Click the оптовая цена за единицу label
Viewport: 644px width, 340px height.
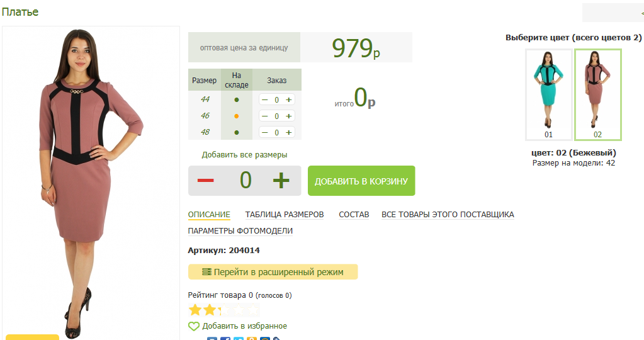click(x=244, y=48)
